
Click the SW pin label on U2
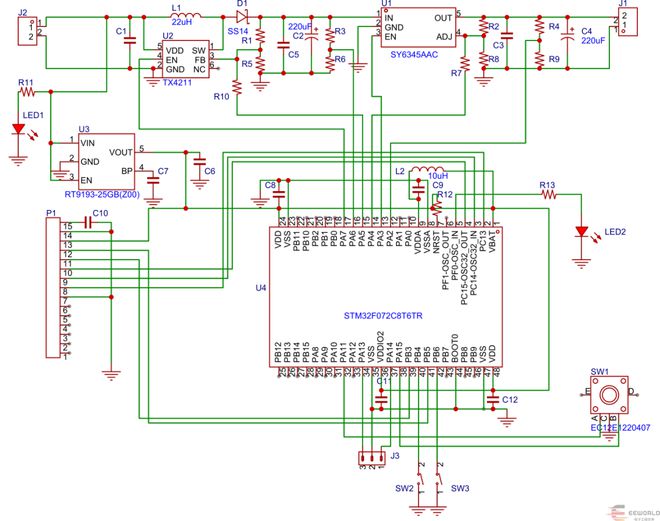coord(199,51)
